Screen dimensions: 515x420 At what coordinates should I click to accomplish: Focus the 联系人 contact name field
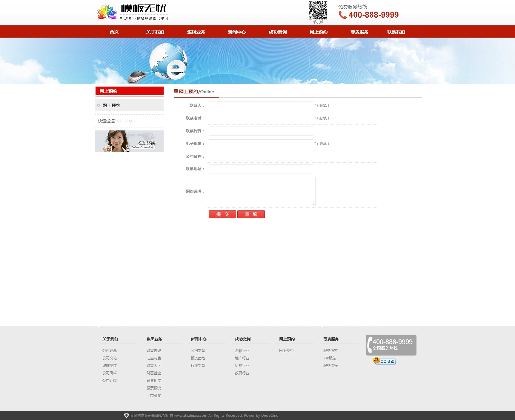tap(261, 106)
